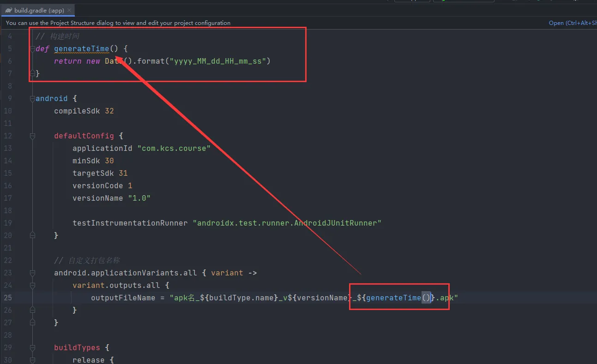Collapse the android.applicationVariants.all block fold marker
Viewport: 597px width, 364px height.
(32, 273)
